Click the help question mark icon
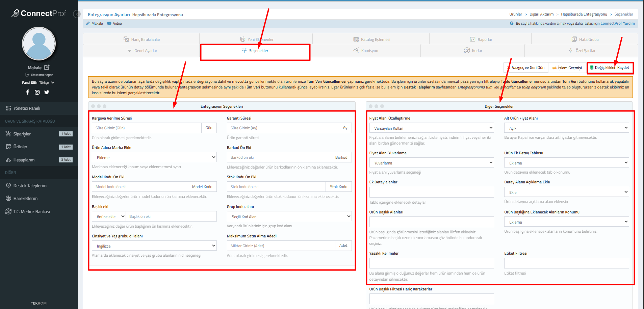The height and width of the screenshot is (309, 644). (512, 24)
